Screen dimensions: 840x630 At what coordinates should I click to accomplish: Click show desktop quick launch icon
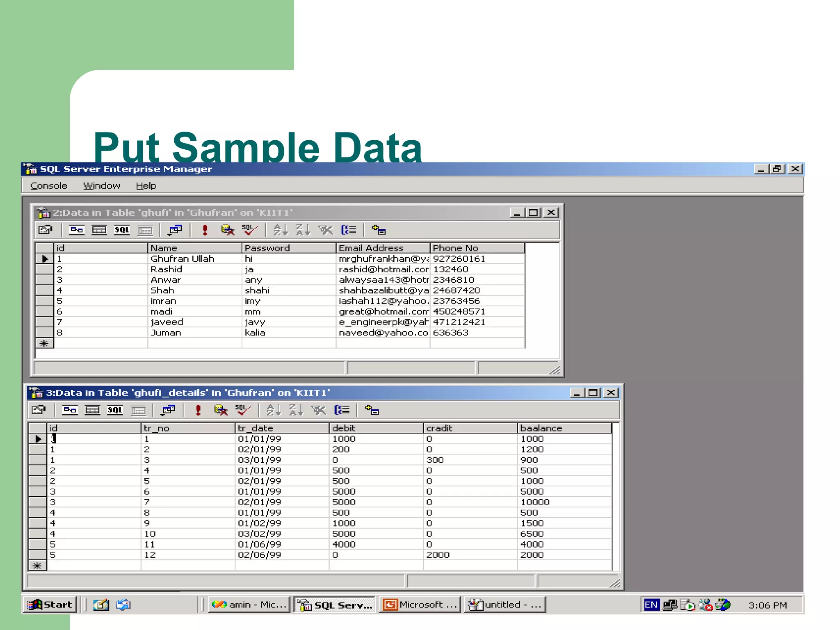click(101, 605)
